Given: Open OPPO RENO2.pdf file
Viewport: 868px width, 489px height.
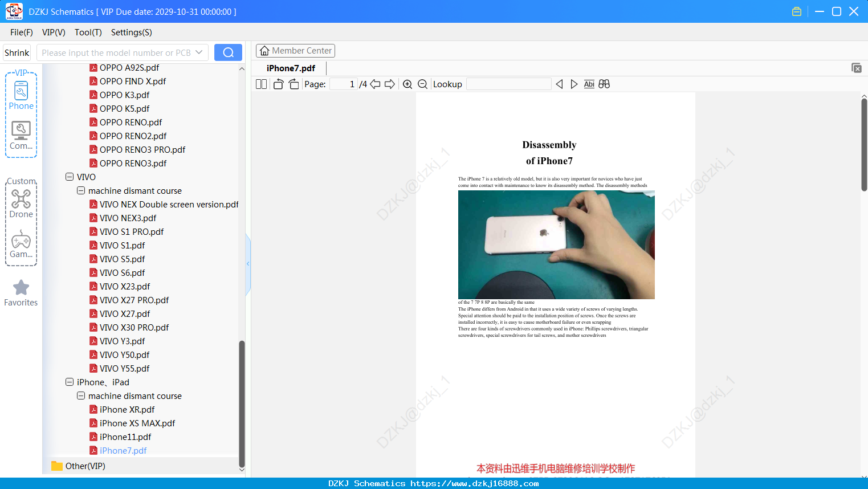Looking at the screenshot, I should coord(128,136).
